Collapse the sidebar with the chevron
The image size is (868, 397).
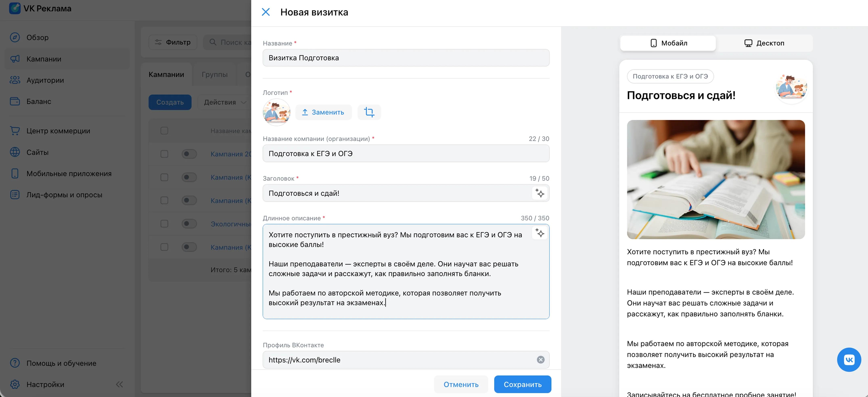pyautogui.click(x=119, y=384)
